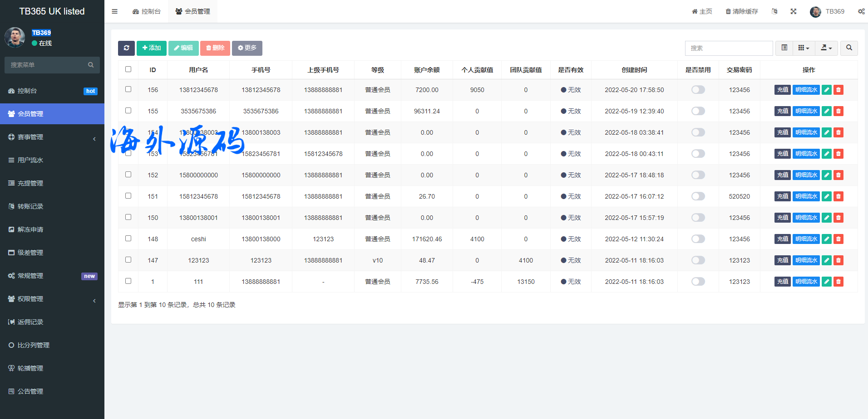Click the refresh table icon button
Image resolution: width=868 pixels, height=419 pixels.
click(x=126, y=48)
